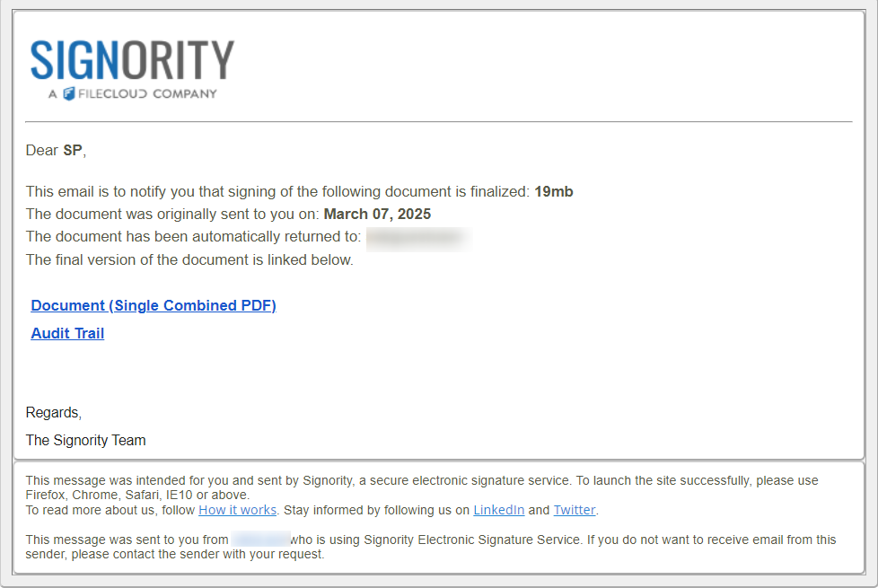Click the recipient name SP in the greeting
The image size is (878, 588).
point(72,151)
